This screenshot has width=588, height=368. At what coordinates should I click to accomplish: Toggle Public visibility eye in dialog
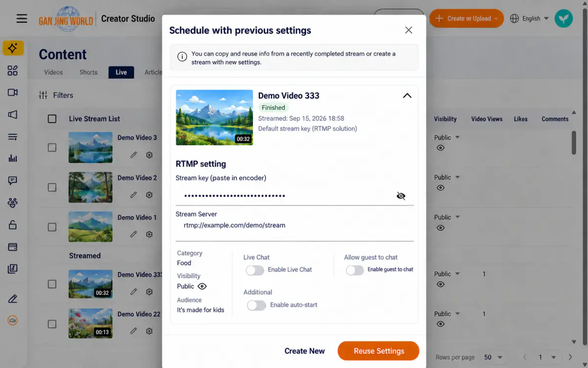[x=202, y=287]
